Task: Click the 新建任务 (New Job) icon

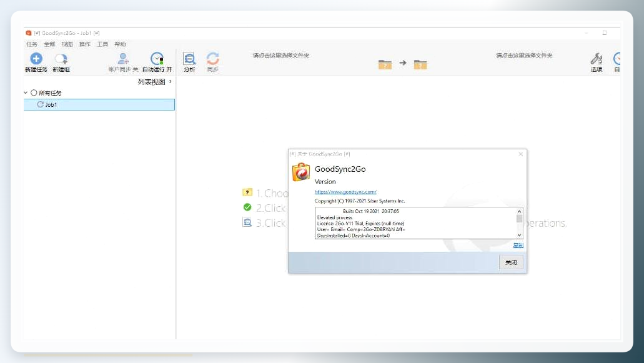Action: point(36,59)
